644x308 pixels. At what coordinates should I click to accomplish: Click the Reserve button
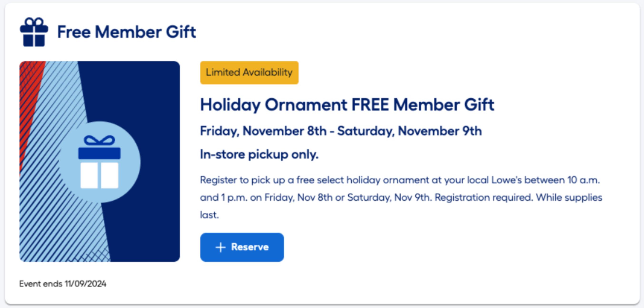242,247
